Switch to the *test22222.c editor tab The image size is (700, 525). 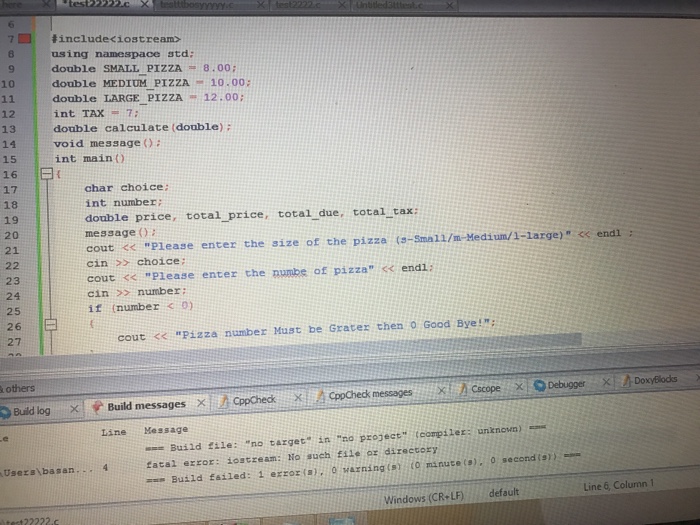[x=96, y=4]
